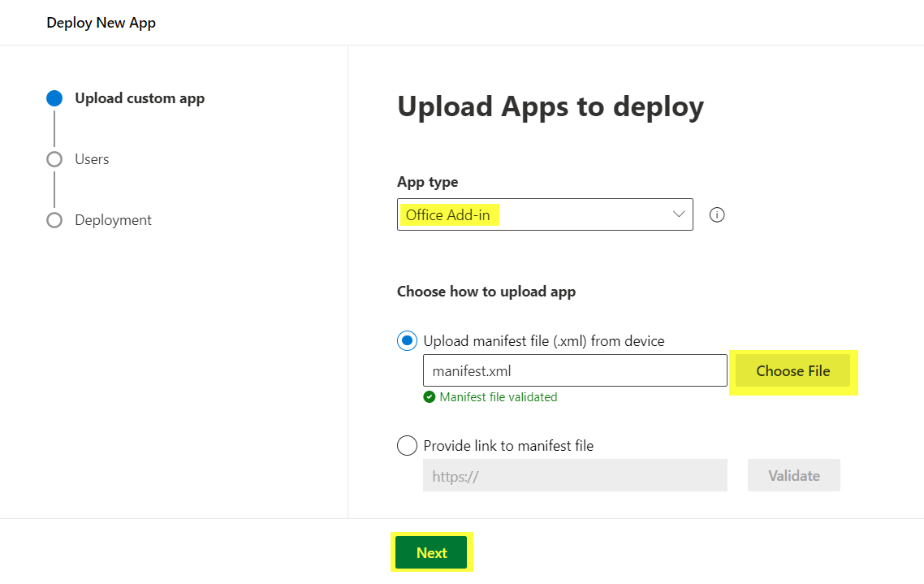924x584 pixels.
Task: Click the manifest.xml file name field
Action: pyautogui.click(x=575, y=370)
